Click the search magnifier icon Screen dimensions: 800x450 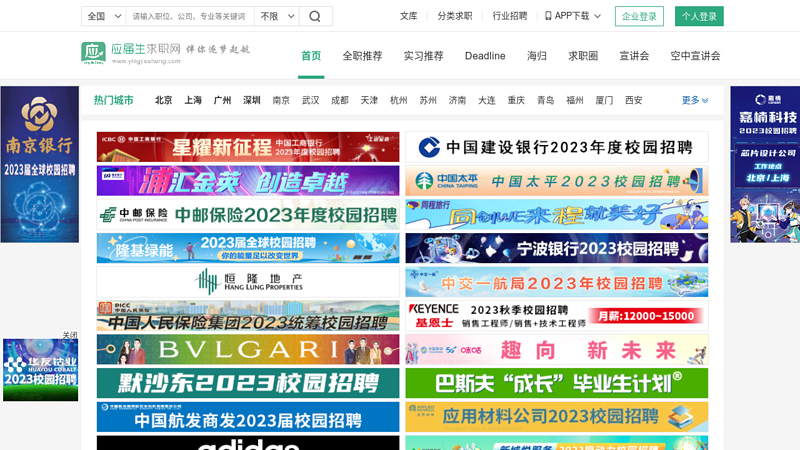pyautogui.click(x=315, y=16)
